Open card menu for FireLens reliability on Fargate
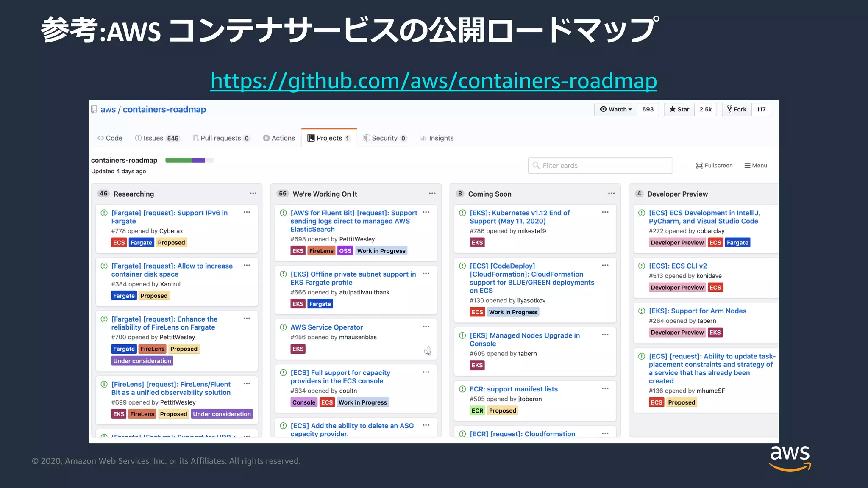This screenshot has height=488, width=868. 247,319
